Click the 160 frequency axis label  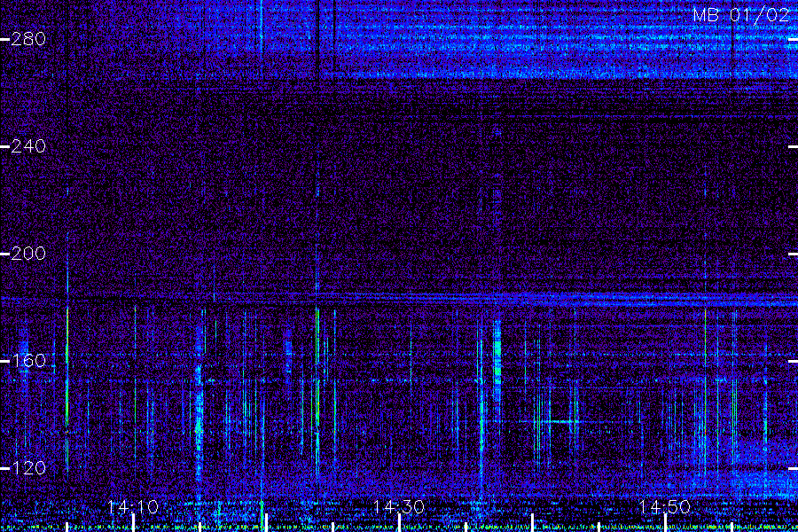(x=28, y=361)
